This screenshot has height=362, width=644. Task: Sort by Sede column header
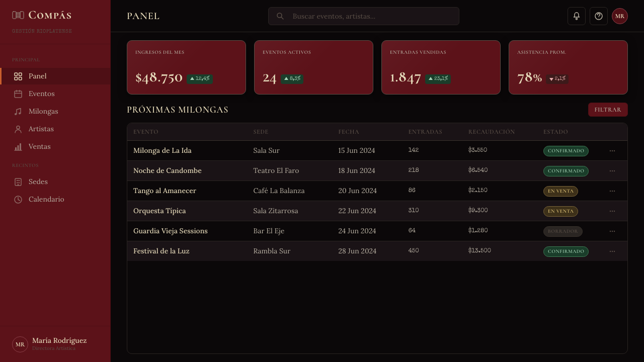click(261, 132)
